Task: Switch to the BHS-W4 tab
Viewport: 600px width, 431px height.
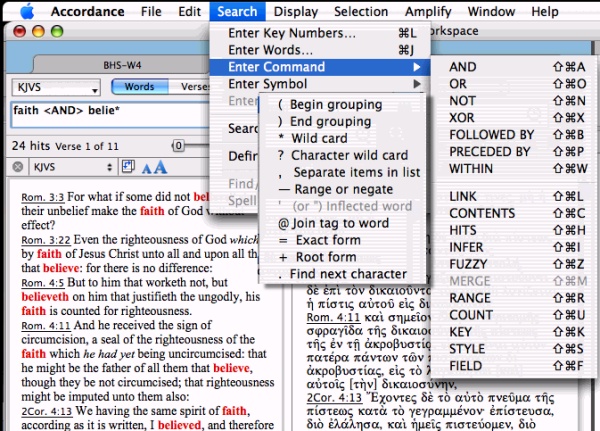Action: click(122, 65)
